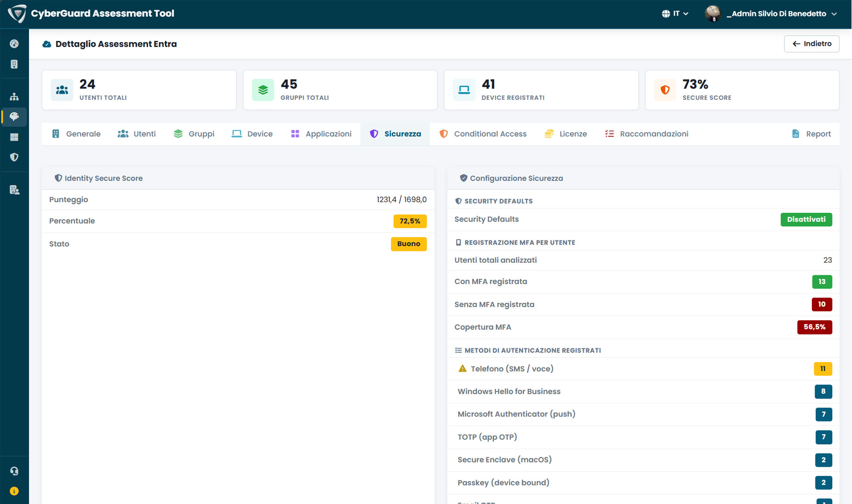Switch to the Utenti tab
852x504 pixels.
point(137,134)
